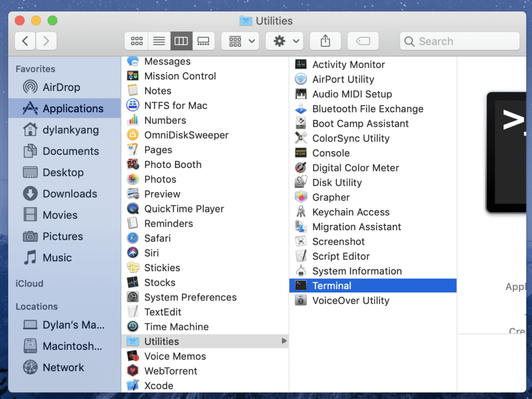This screenshot has height=399, width=532.
Task: Select AirPort Utility
Action: point(373,79)
